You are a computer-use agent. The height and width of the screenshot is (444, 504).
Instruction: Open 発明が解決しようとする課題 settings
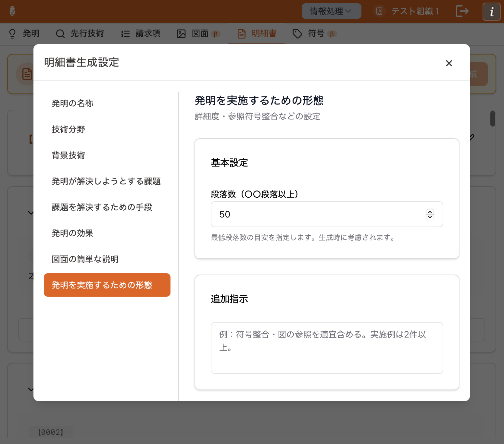coord(106,181)
